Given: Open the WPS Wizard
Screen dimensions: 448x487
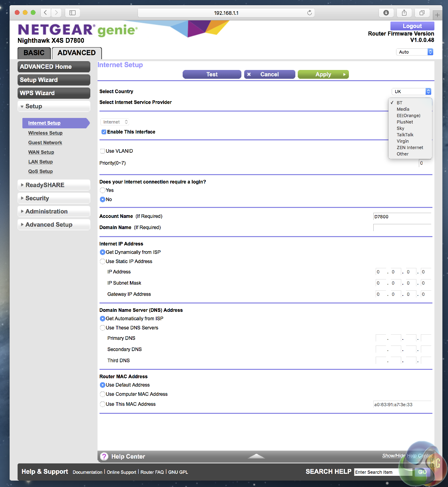Looking at the screenshot, I should pyautogui.click(x=54, y=93).
